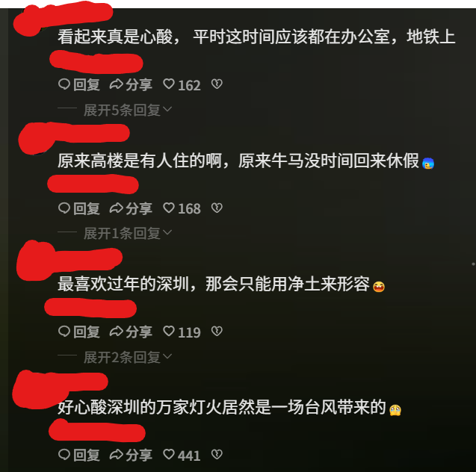Share the comment with 162 likes
The width and height of the screenshot is (476, 472).
coord(131,84)
